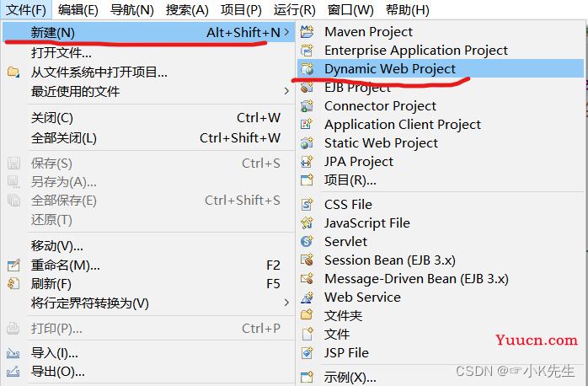Expand the 最近使用的文件 submenu arrow

click(287, 91)
